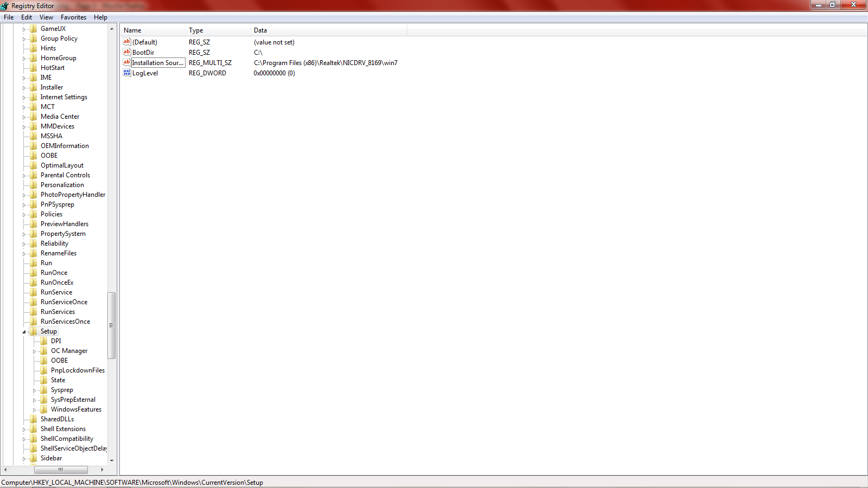Expand the Media Center key

(x=24, y=117)
